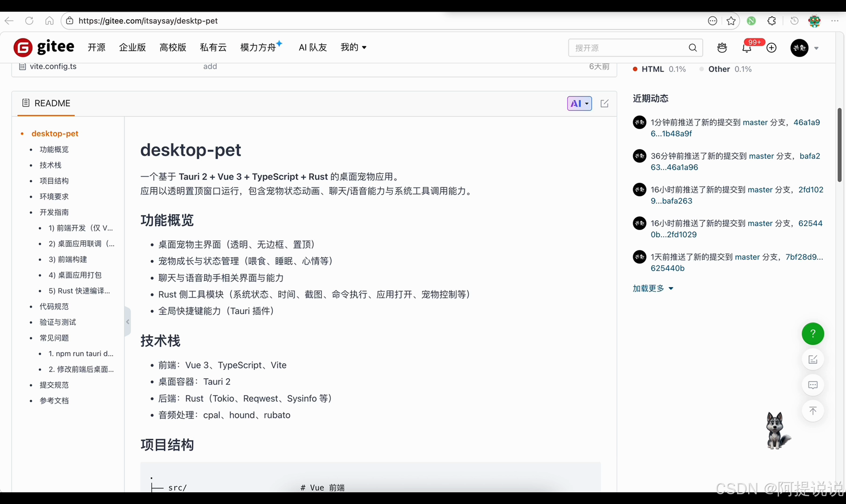Click back-to-top arrow button

coord(813,411)
